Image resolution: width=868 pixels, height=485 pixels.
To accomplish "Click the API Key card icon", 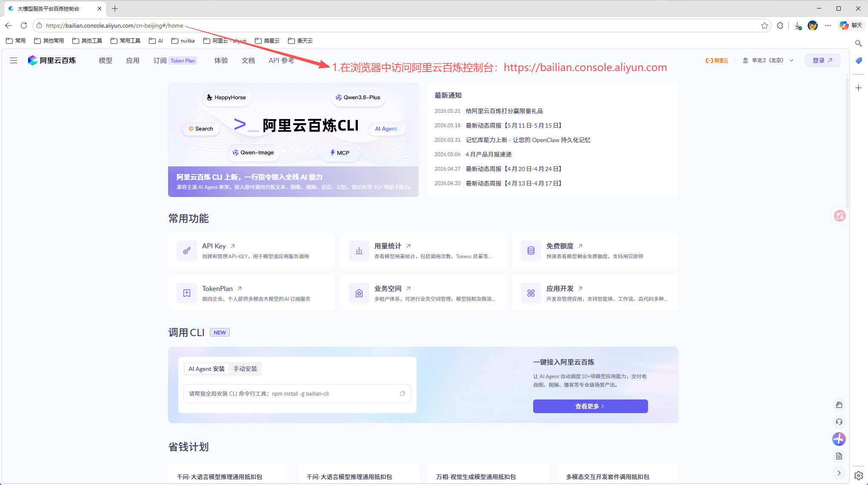I will (187, 251).
